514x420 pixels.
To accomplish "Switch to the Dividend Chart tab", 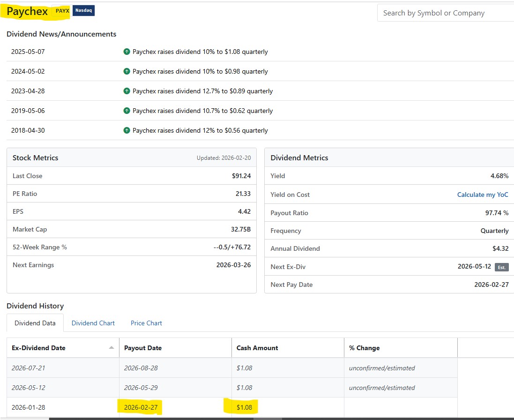I will pos(93,323).
